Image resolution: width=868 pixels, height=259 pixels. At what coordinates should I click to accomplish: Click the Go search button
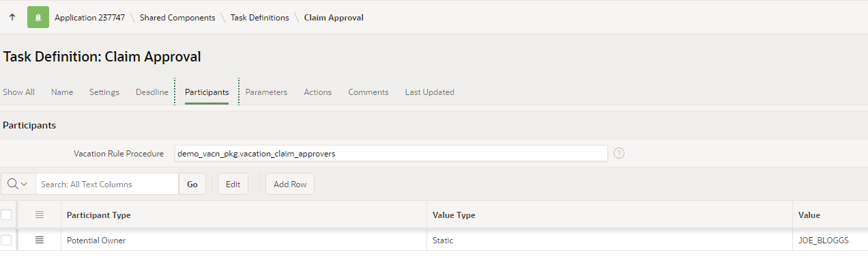(x=192, y=184)
